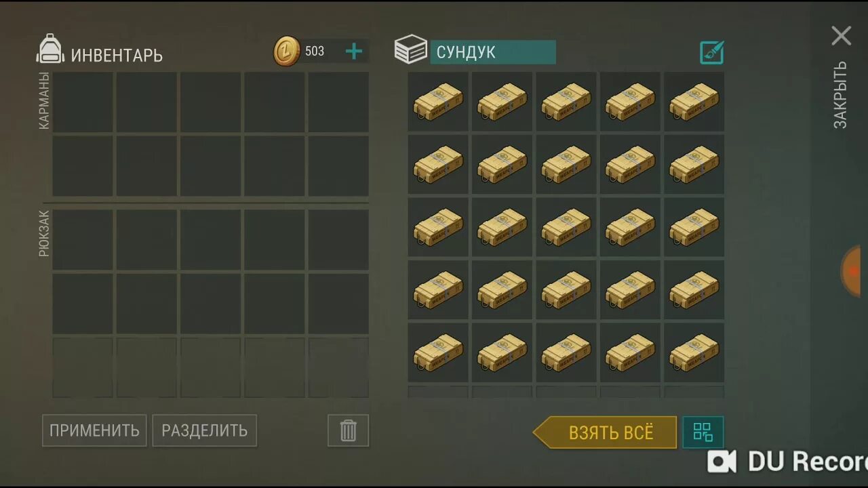The width and height of the screenshot is (868, 488).
Task: Click the sort items grid icon
Action: (x=703, y=432)
